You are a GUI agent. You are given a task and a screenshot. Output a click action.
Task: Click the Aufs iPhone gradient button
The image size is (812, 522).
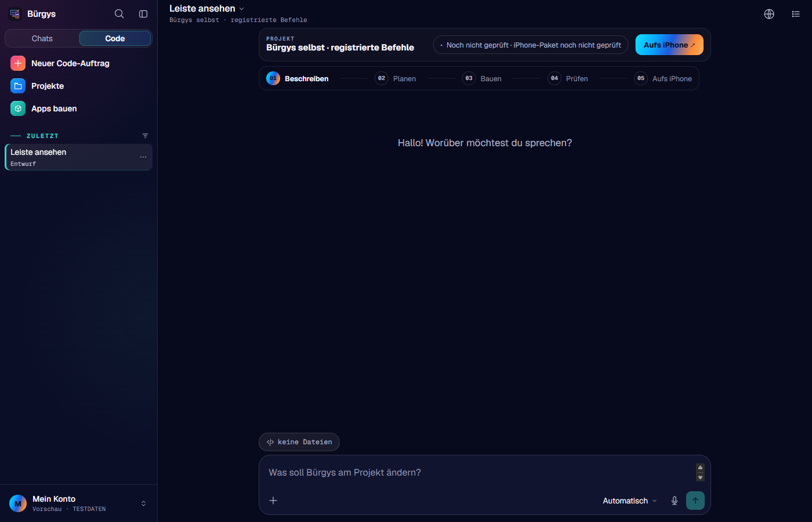pyautogui.click(x=669, y=45)
